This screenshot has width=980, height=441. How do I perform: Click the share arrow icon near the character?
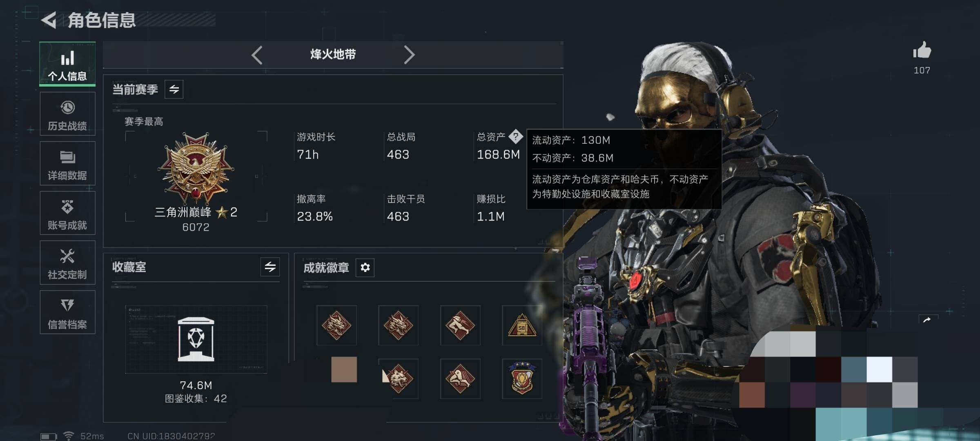tap(927, 320)
